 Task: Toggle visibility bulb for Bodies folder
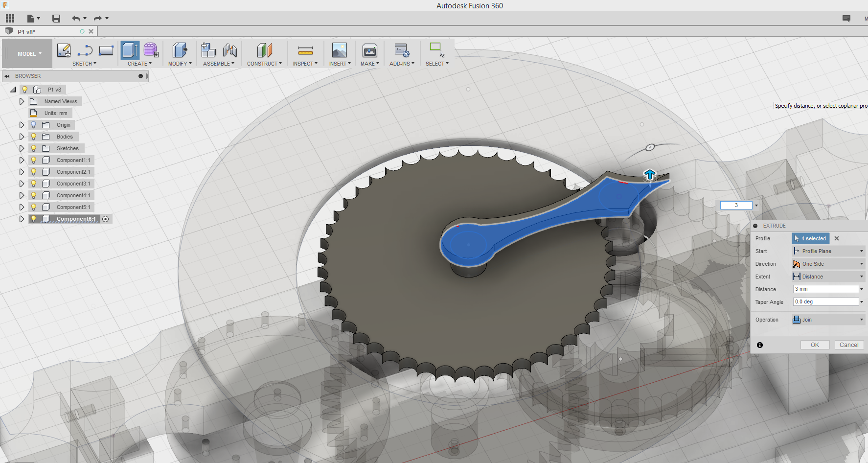(33, 137)
